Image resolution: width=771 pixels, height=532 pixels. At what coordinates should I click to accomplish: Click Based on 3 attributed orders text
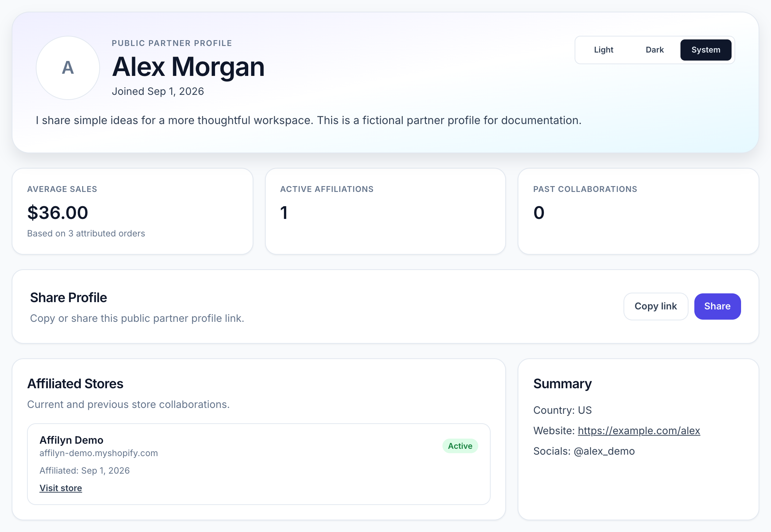click(x=86, y=234)
